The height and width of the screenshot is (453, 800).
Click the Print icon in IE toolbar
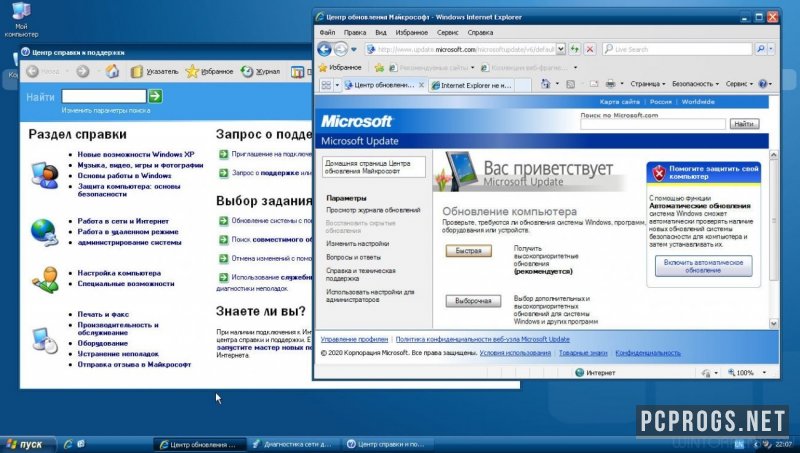(x=610, y=84)
